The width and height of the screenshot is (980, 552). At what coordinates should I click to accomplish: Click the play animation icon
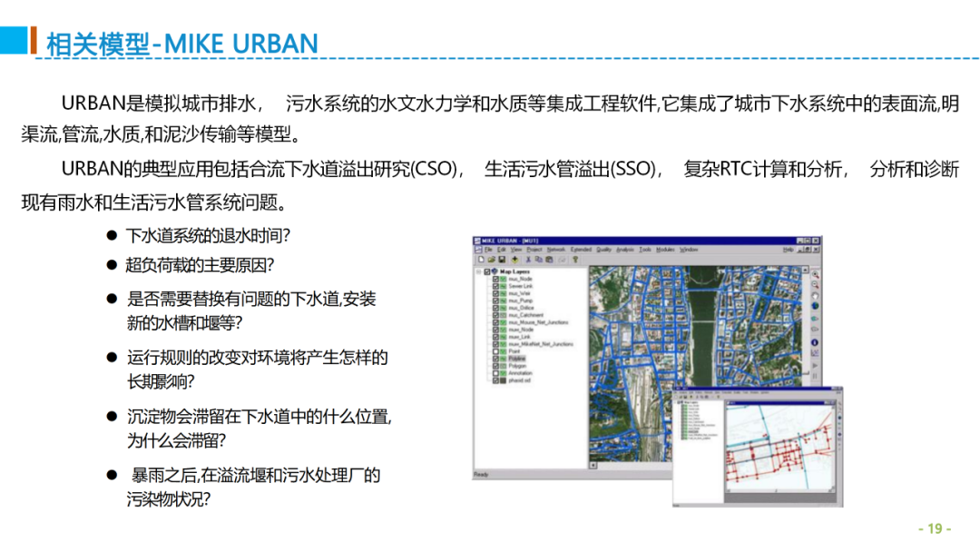815,366
